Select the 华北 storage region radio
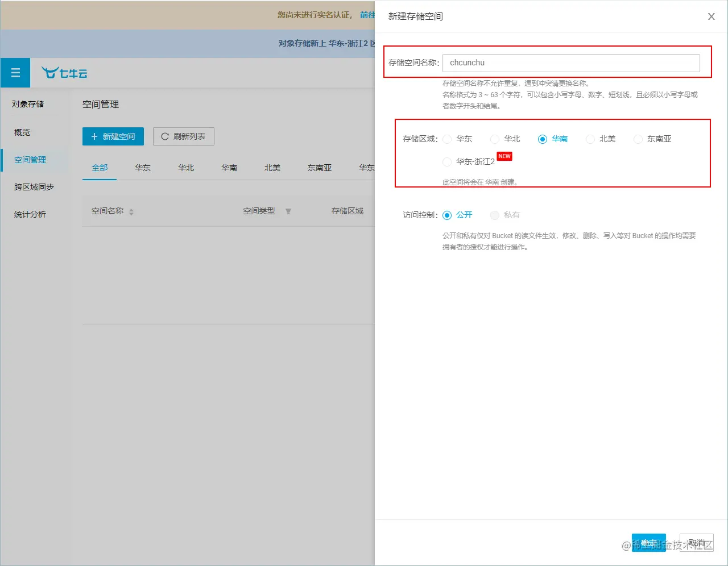This screenshot has height=566, width=728. click(x=495, y=139)
